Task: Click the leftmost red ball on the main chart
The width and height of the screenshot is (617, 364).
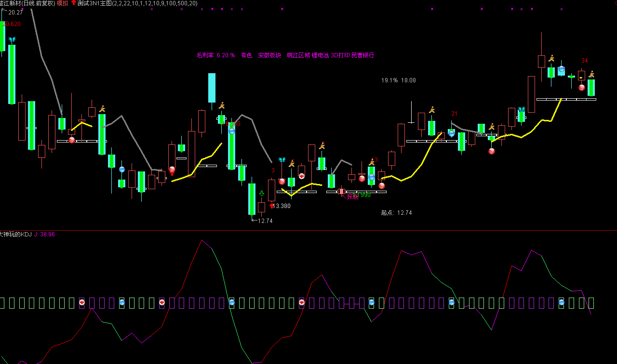Action: 72,140
